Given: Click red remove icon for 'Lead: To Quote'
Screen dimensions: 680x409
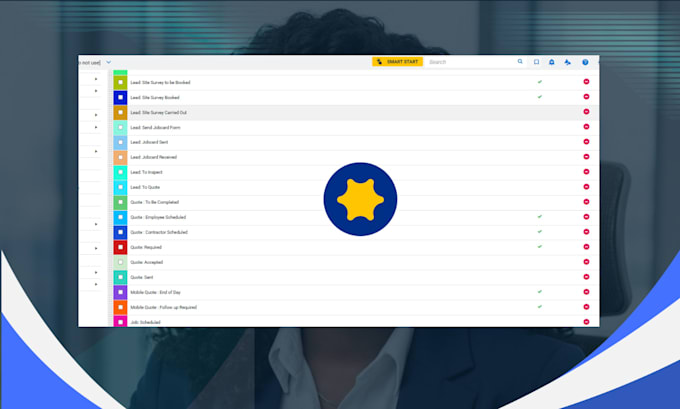Looking at the screenshot, I should 586,187.
